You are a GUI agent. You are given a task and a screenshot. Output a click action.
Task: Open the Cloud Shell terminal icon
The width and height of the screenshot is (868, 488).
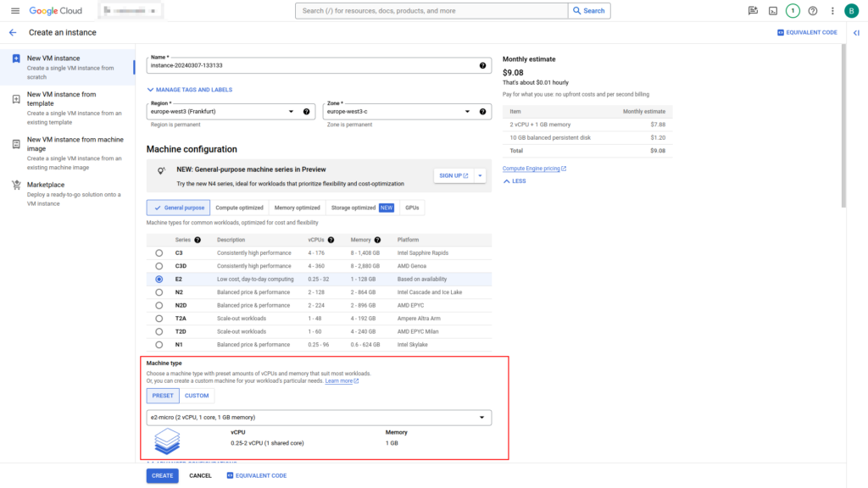[773, 11]
